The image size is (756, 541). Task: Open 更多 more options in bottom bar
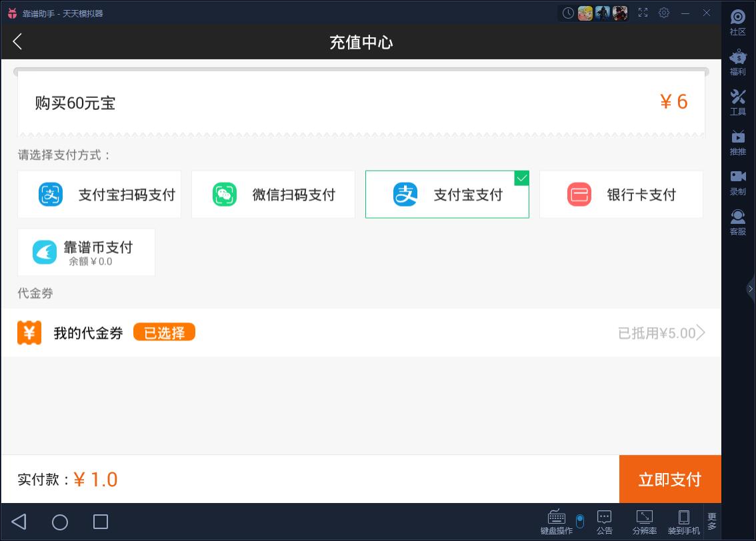click(x=712, y=521)
